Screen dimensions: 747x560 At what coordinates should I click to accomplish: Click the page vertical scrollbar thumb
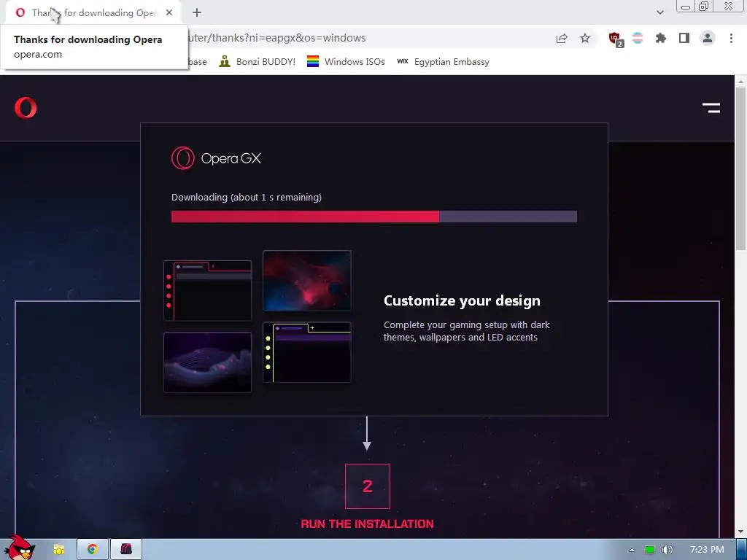741,167
